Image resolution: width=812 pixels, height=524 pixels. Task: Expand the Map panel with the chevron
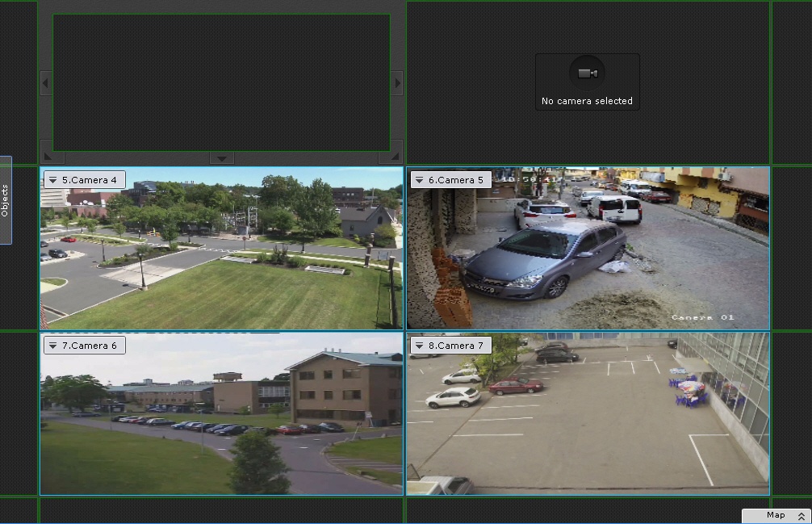801,516
